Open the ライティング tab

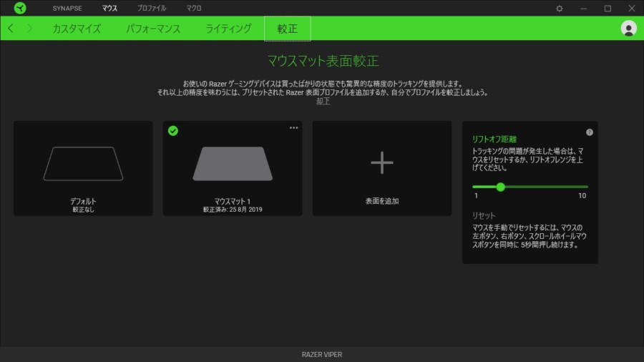228,29
